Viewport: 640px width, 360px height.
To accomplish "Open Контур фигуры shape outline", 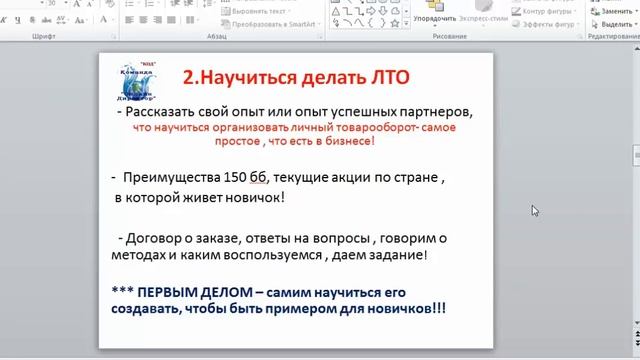I will tap(545, 11).
